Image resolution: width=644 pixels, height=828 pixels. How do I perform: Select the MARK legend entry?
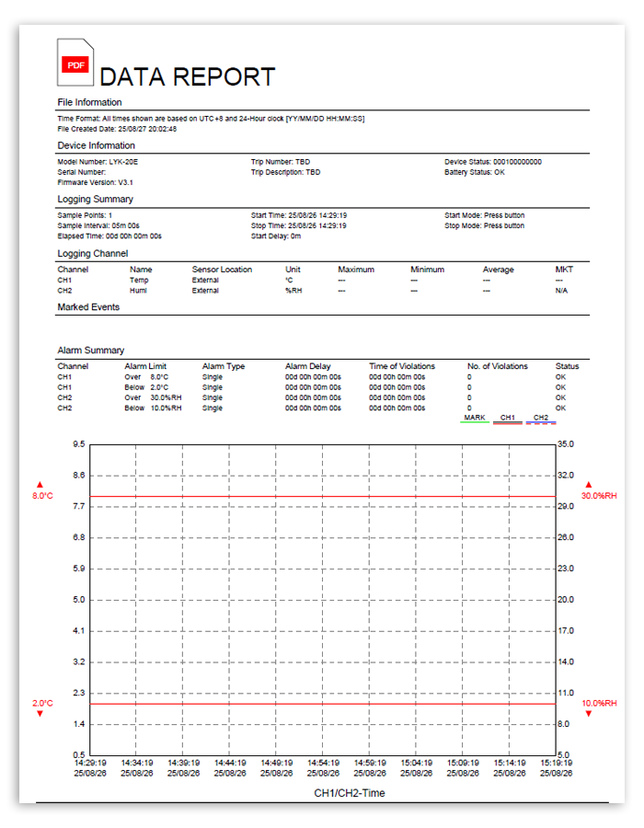475,419
